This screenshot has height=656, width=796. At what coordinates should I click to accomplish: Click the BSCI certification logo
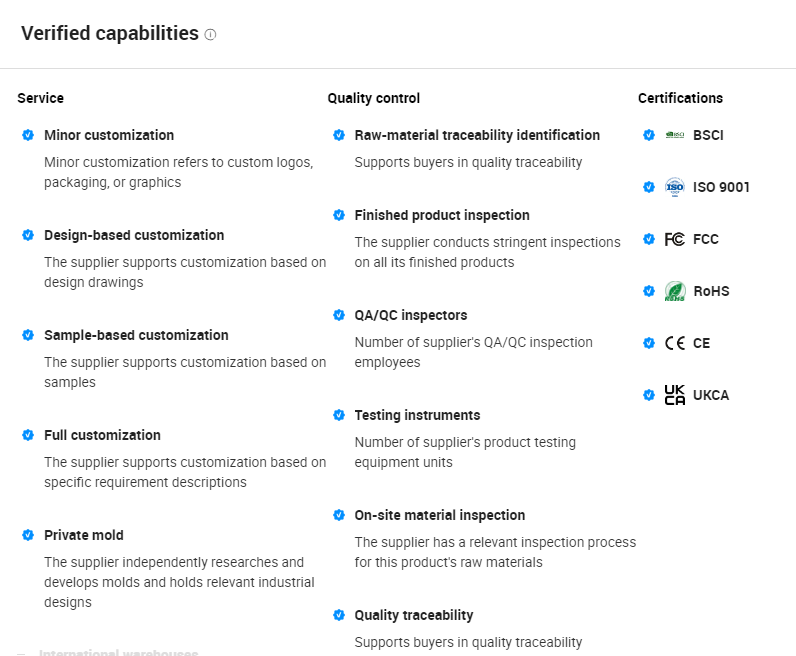tap(675, 135)
